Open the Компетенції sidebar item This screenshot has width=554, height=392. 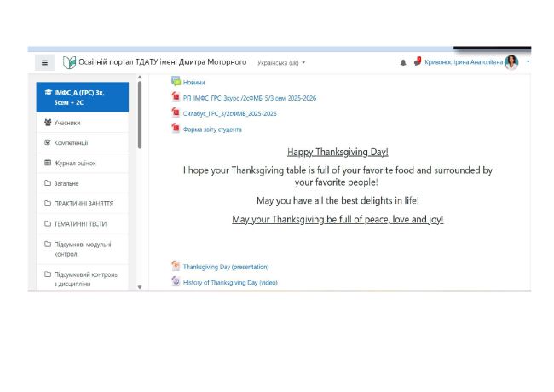[x=83, y=142]
